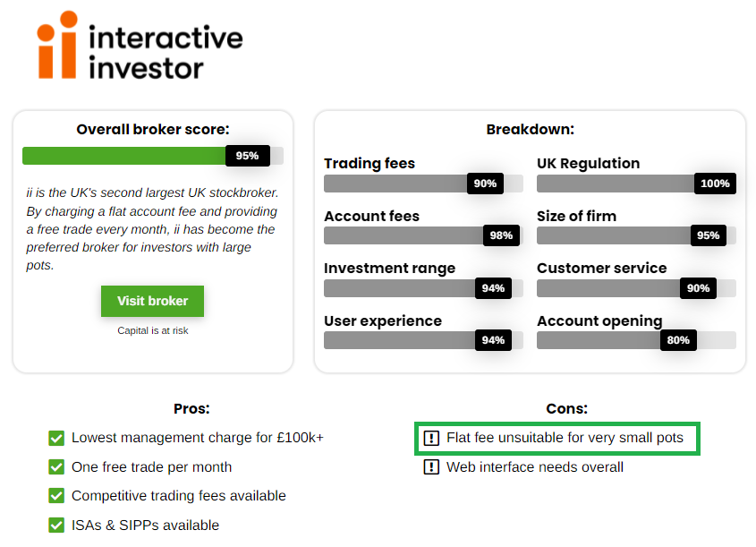Click the green check next to One free trade
Image resolution: width=756 pixels, height=547 pixels.
pos(56,467)
